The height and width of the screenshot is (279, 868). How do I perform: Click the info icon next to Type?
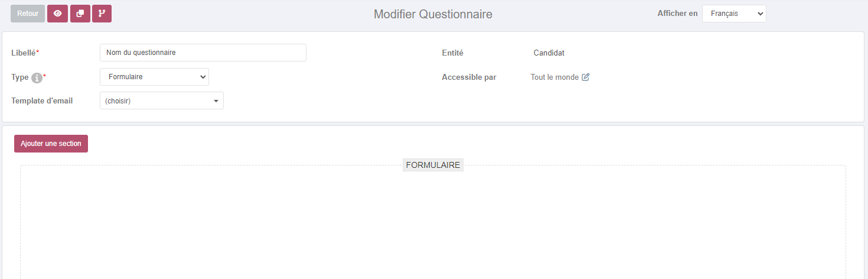pos(37,78)
